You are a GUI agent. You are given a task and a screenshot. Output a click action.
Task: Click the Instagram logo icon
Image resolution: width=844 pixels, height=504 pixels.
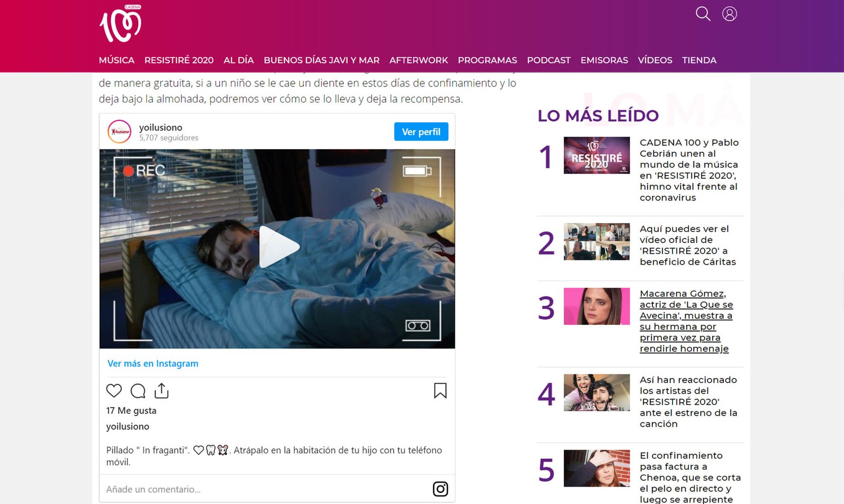tap(440, 489)
